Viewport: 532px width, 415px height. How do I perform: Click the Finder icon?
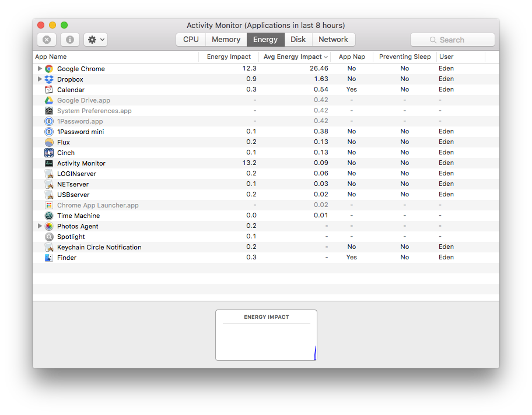[49, 258]
